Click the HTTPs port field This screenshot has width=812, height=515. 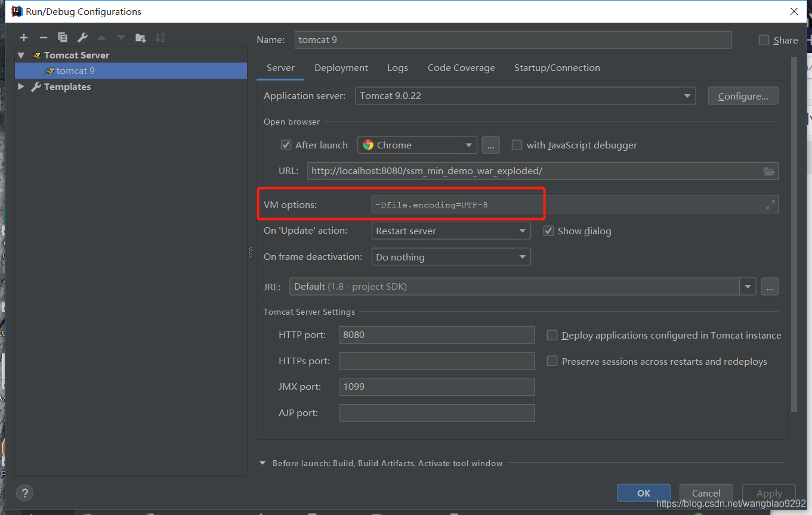(437, 361)
